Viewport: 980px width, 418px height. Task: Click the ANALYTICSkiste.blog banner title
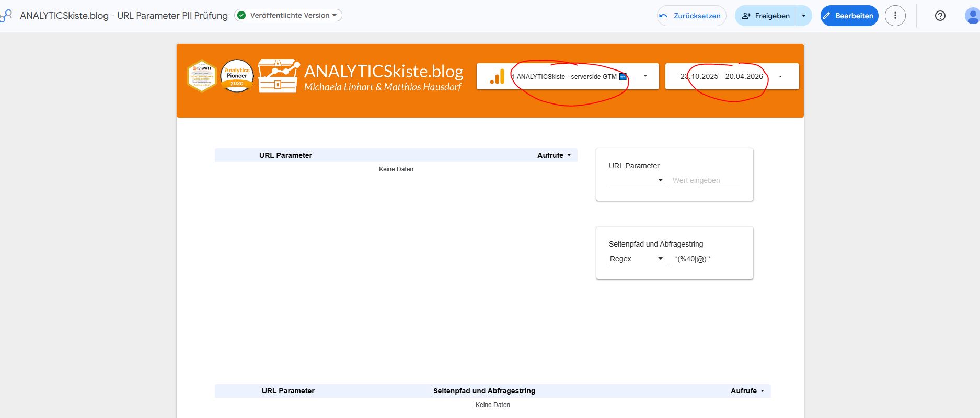[x=384, y=71]
